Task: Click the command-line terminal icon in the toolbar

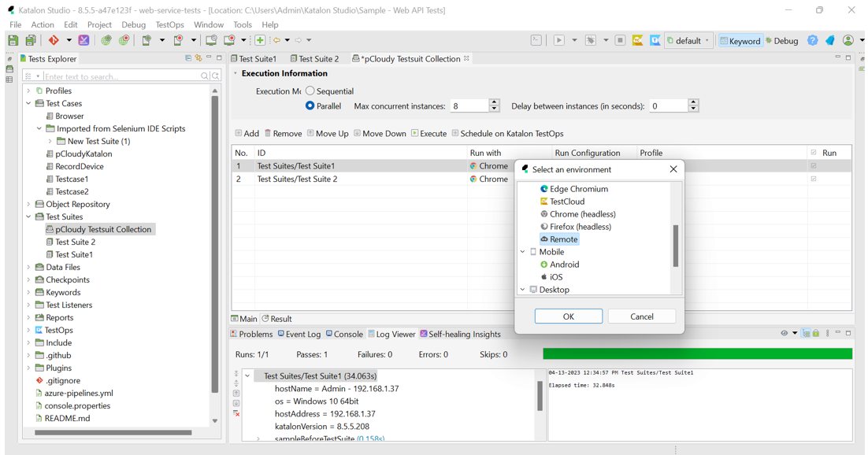Action: click(x=536, y=40)
